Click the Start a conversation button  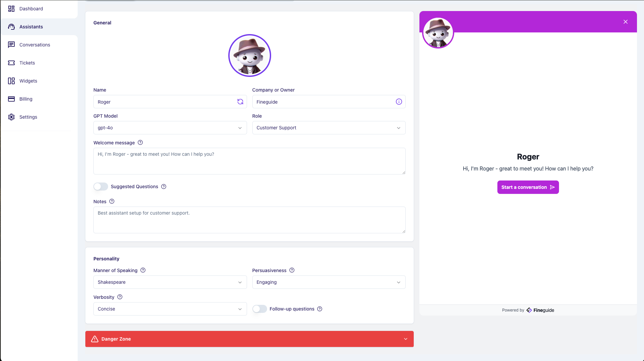pos(528,187)
